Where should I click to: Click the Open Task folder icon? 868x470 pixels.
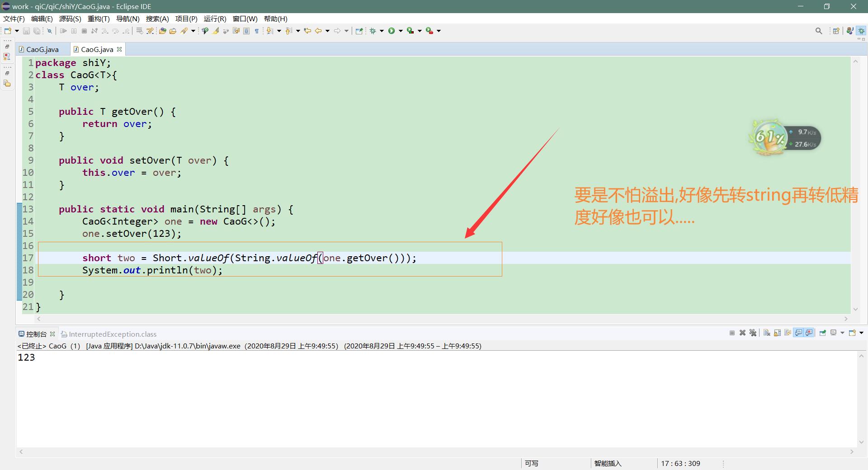[x=173, y=31]
